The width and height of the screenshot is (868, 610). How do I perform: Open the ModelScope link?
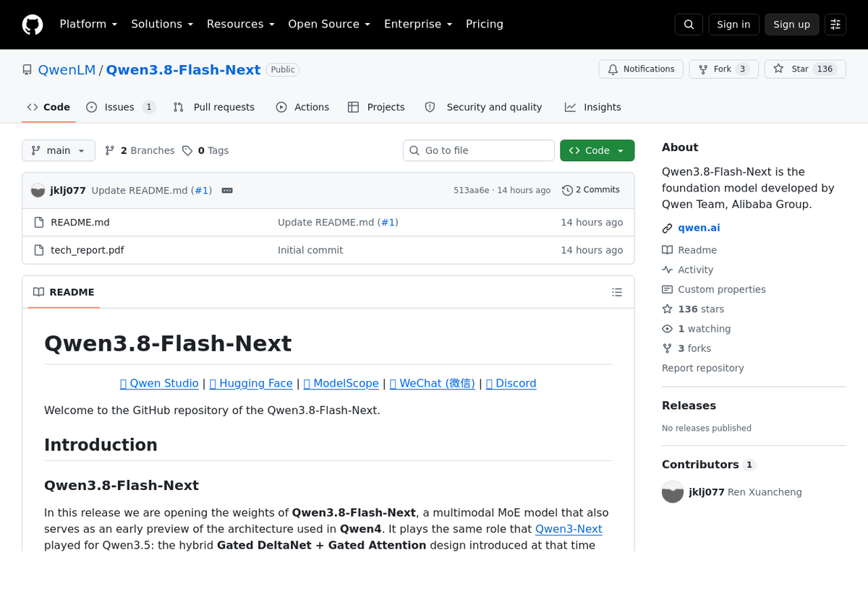(341, 384)
